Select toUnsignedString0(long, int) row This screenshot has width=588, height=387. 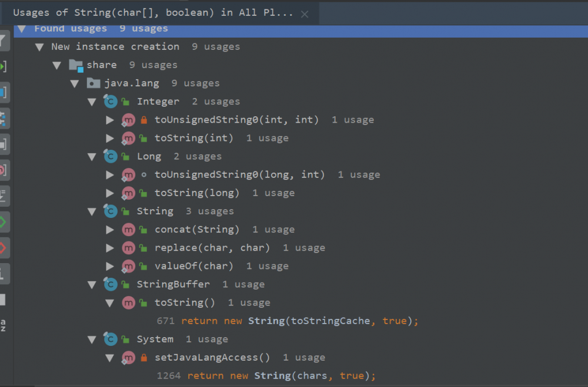(300, 174)
